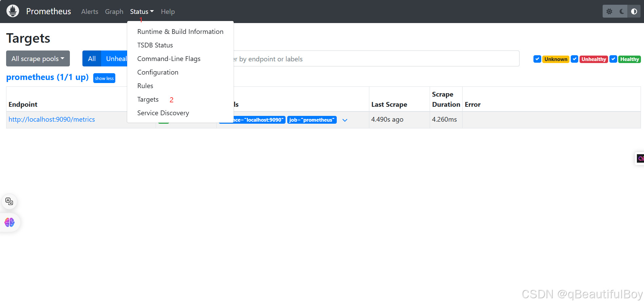Viewport: 644px width, 305px height.
Task: Switch to dark theme moon icon
Action: click(x=622, y=12)
